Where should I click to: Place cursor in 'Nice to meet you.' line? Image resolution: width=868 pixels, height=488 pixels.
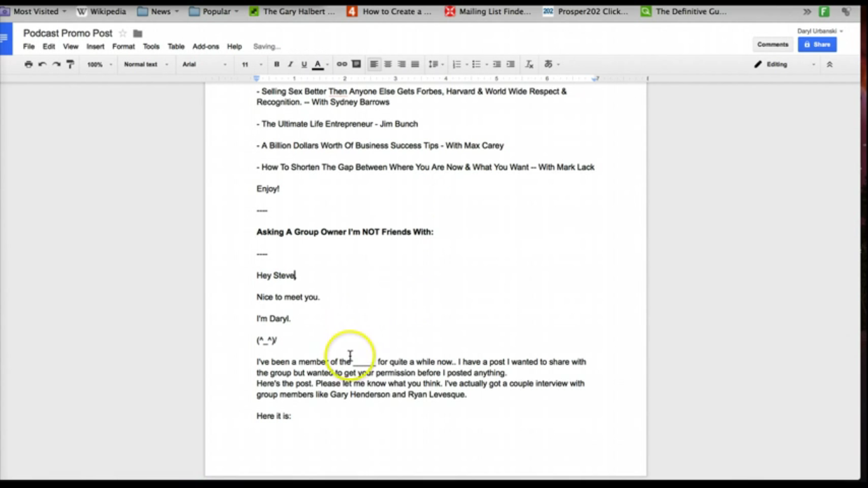288,297
